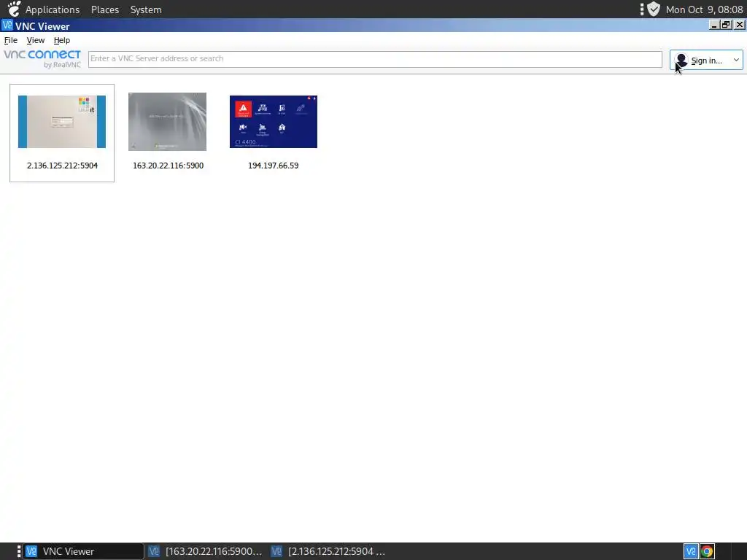Screen dimensions: 747x560
Task: Click the shield security icon in top panel
Action: tap(654, 9)
